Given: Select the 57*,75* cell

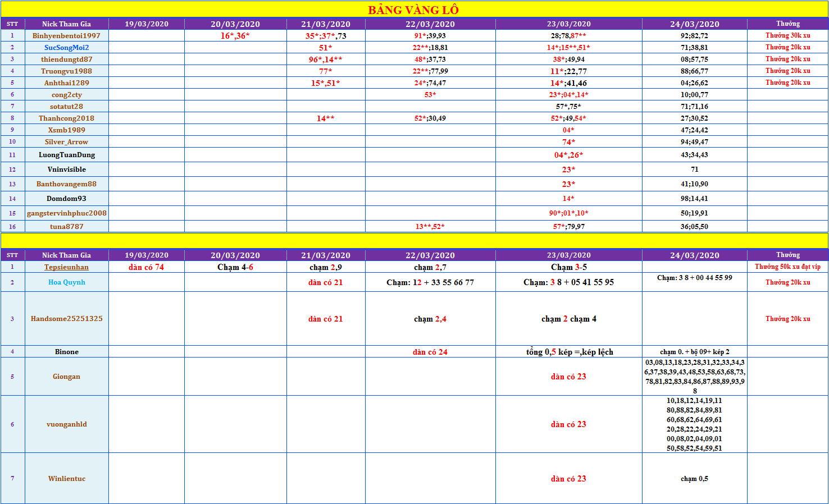Looking at the screenshot, I should (x=568, y=106).
